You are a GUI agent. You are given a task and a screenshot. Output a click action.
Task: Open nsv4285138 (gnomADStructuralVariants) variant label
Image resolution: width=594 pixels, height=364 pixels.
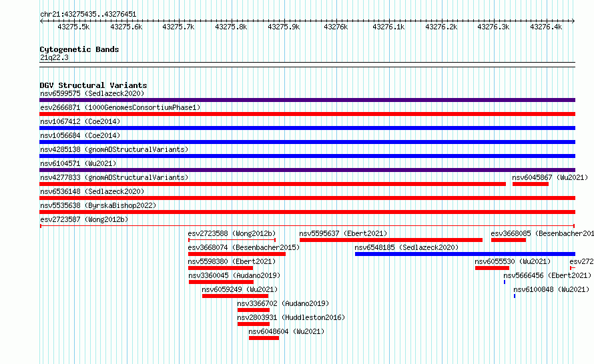pyautogui.click(x=114, y=149)
